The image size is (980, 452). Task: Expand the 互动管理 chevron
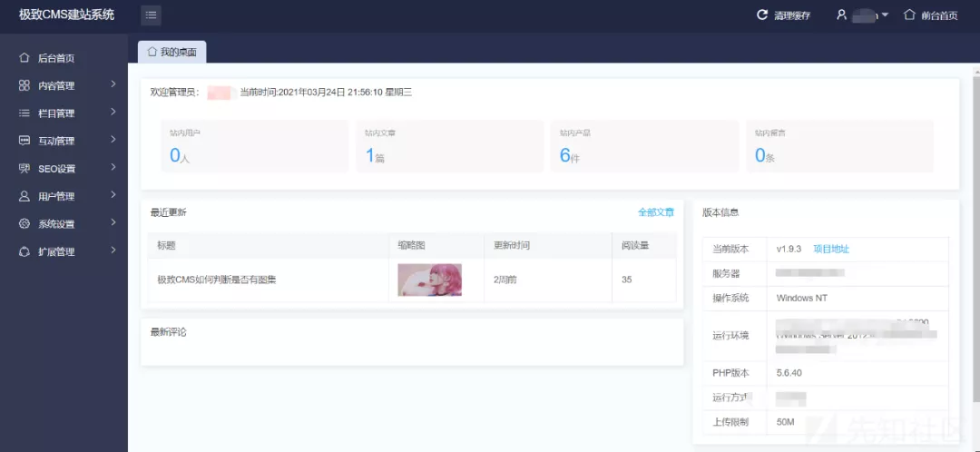[x=113, y=140]
